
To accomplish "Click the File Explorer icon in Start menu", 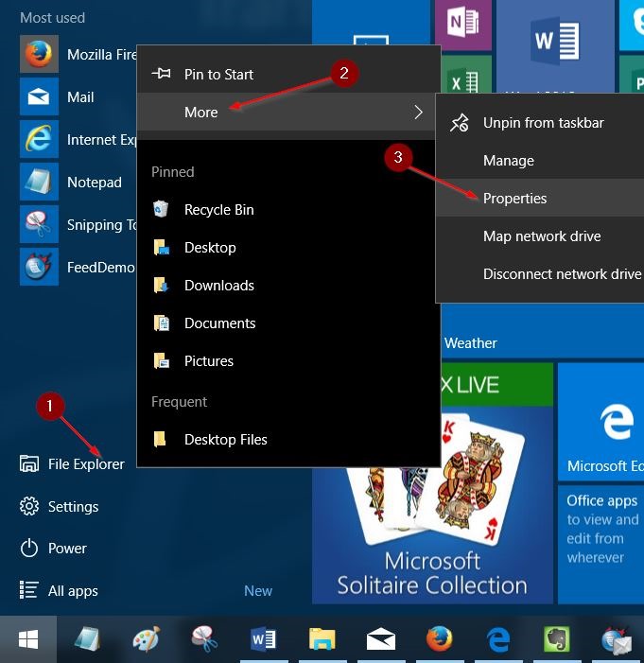I will (28, 463).
